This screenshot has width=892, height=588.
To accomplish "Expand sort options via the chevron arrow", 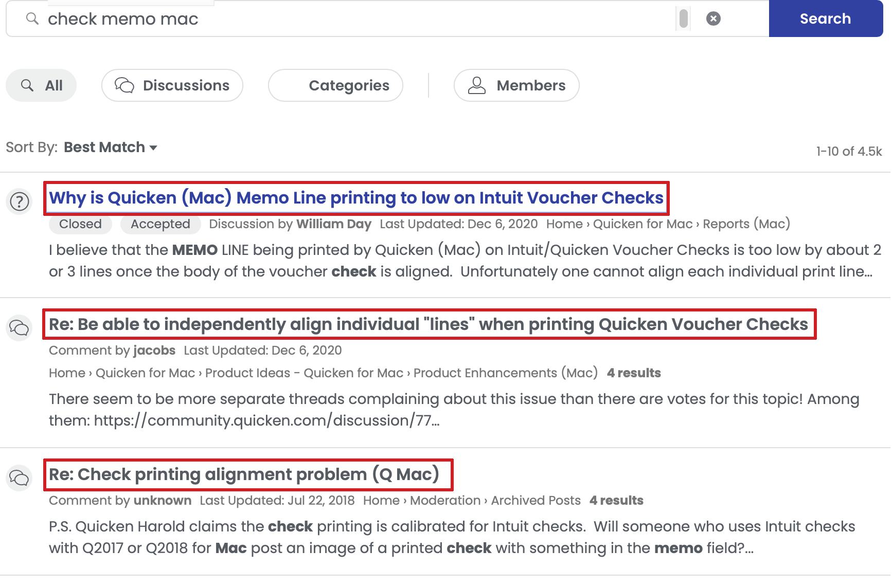I will pos(154,149).
